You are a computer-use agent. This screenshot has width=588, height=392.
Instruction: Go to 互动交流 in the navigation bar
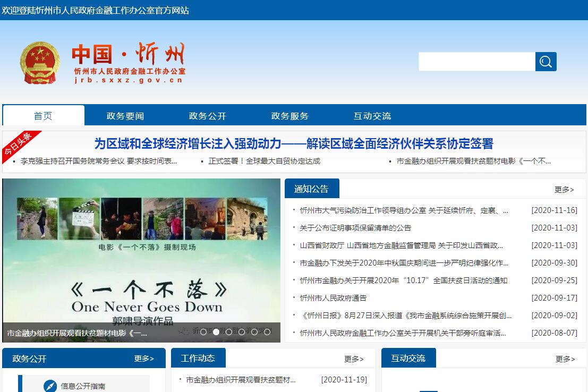372,116
